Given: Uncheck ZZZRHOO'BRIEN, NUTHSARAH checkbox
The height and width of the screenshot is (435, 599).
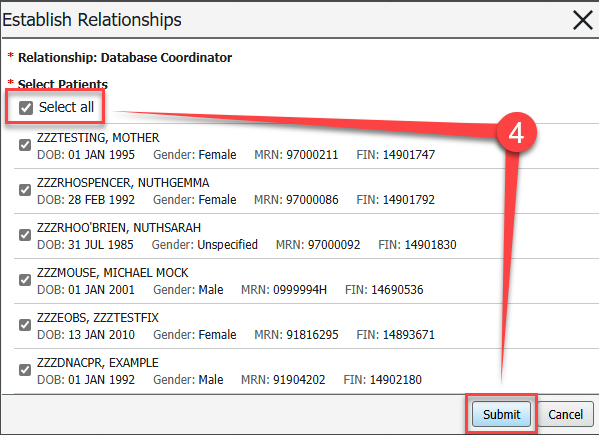Looking at the screenshot, I should click(25, 235).
